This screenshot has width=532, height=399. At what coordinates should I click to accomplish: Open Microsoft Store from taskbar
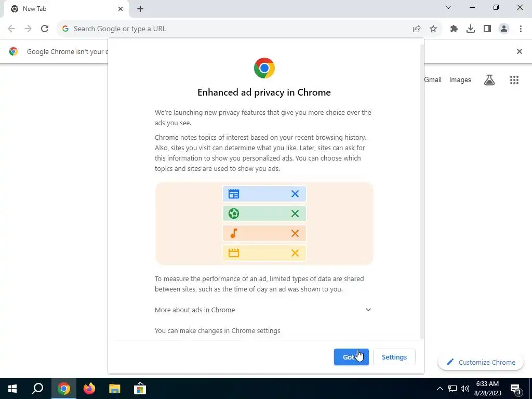click(x=140, y=389)
